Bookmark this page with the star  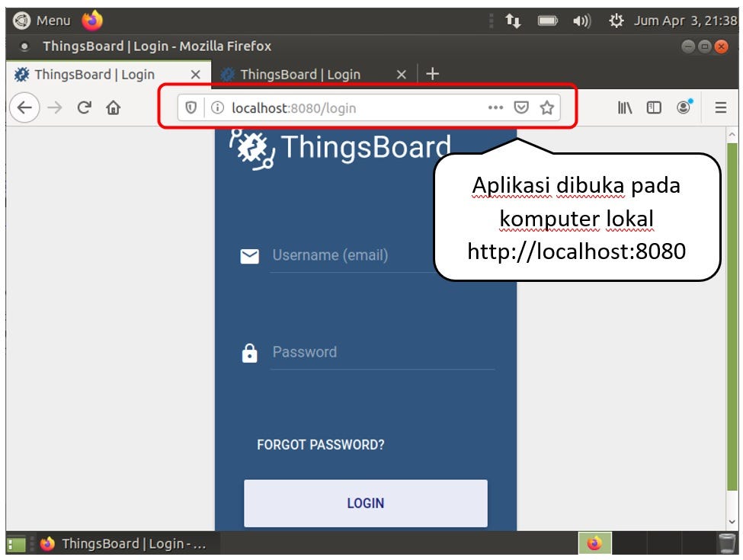coord(547,108)
